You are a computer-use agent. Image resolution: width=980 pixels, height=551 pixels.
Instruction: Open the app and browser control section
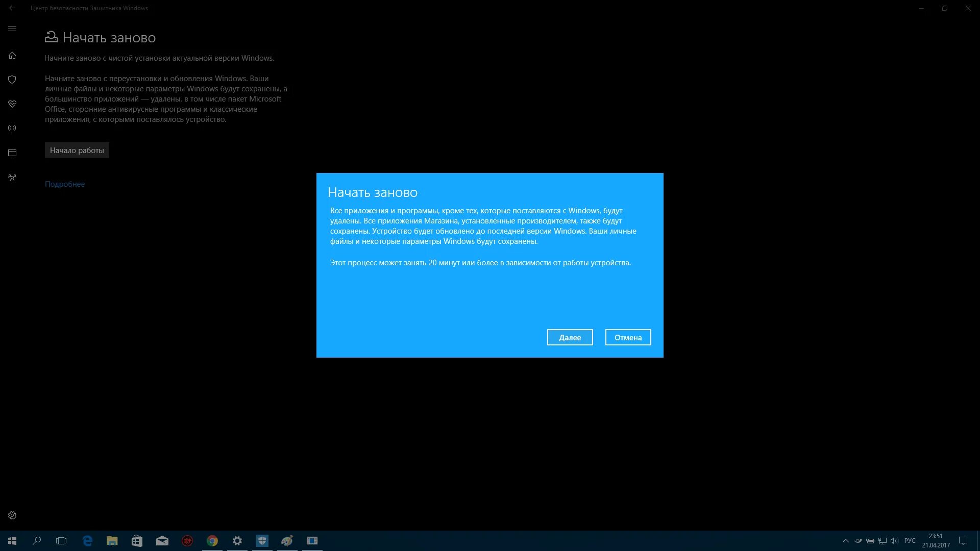12,153
